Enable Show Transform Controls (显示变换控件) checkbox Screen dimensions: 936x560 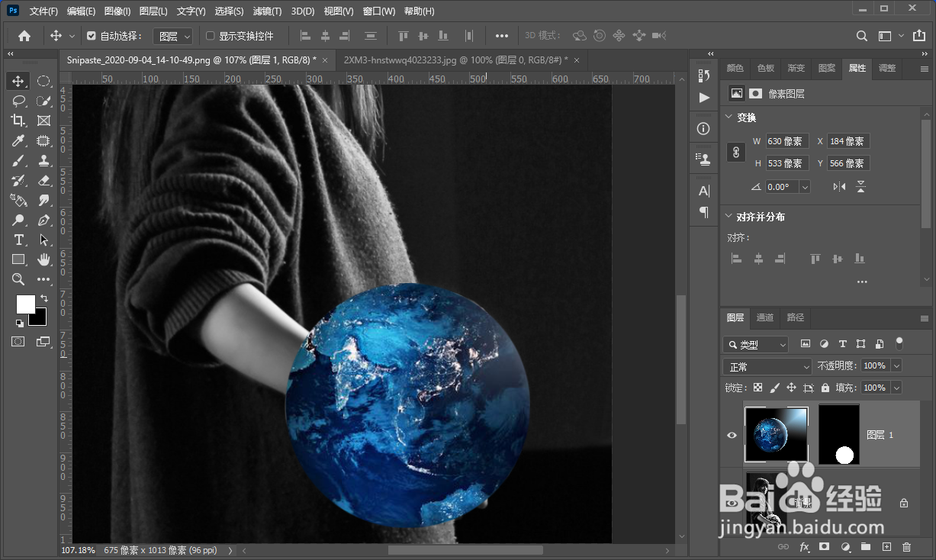[211, 36]
